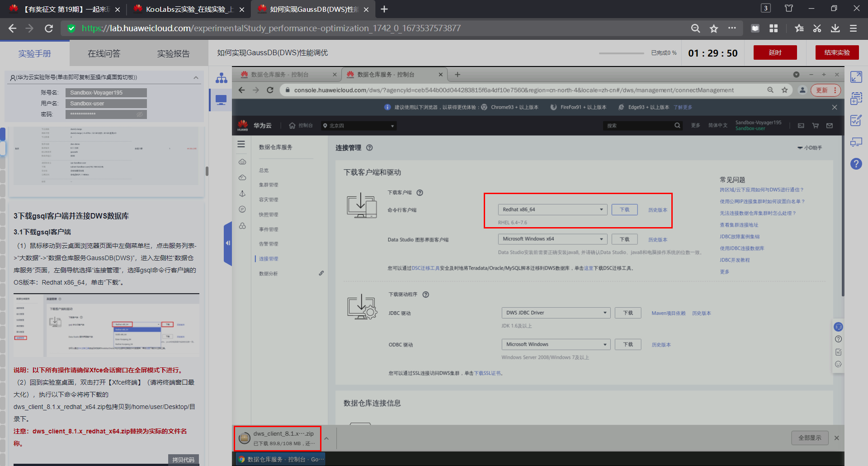Click the red 延时 button
868x466 pixels.
click(775, 52)
